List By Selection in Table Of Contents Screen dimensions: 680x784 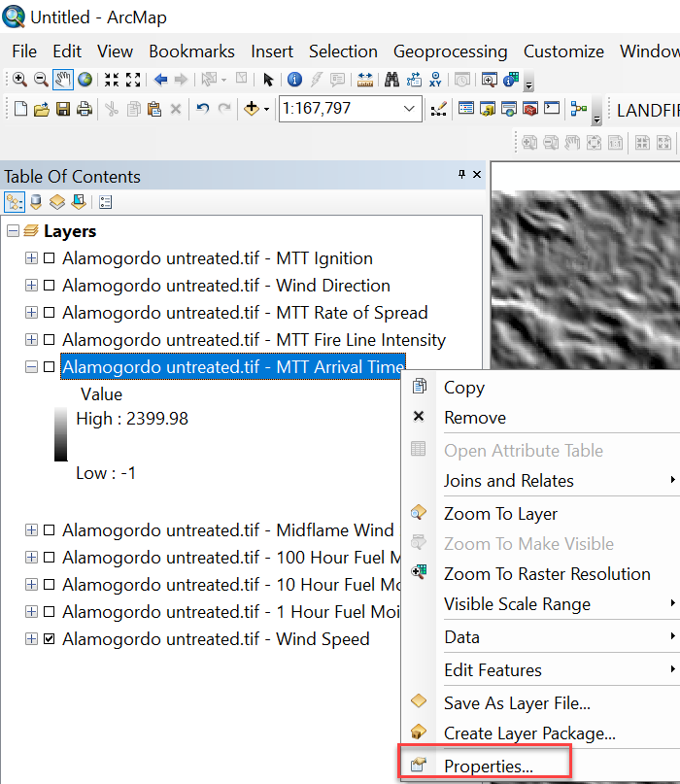[x=79, y=202]
